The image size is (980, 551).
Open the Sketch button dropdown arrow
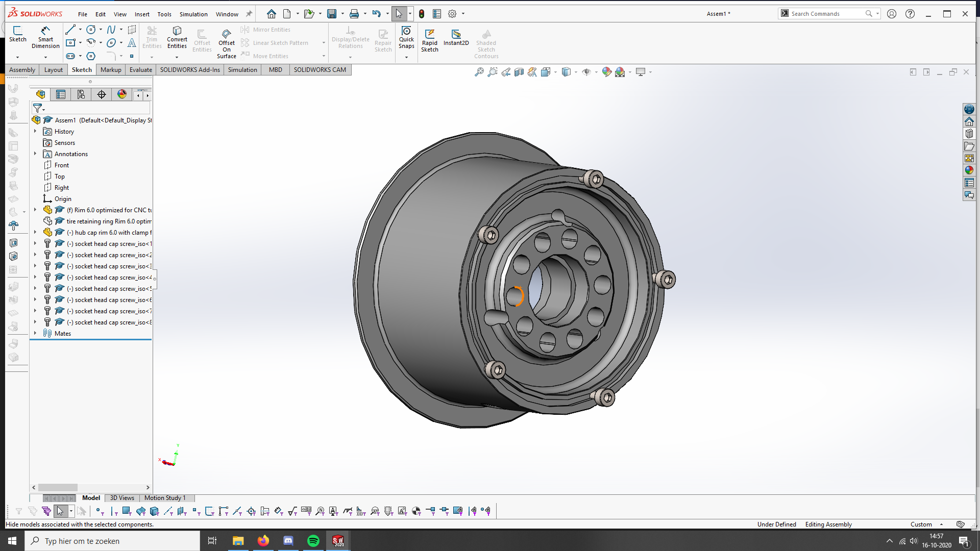coord(17,57)
